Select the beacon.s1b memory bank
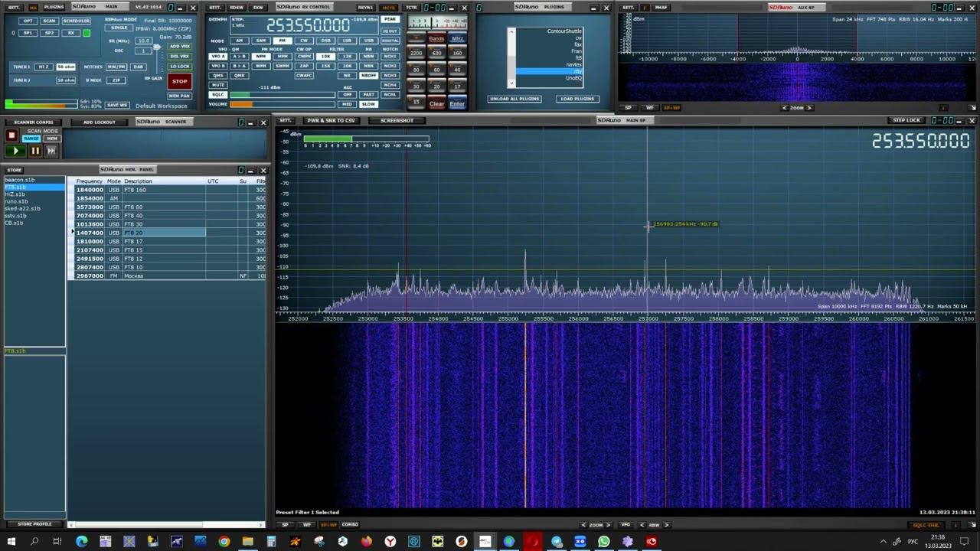Viewport: 980px width, 551px height. coord(20,180)
